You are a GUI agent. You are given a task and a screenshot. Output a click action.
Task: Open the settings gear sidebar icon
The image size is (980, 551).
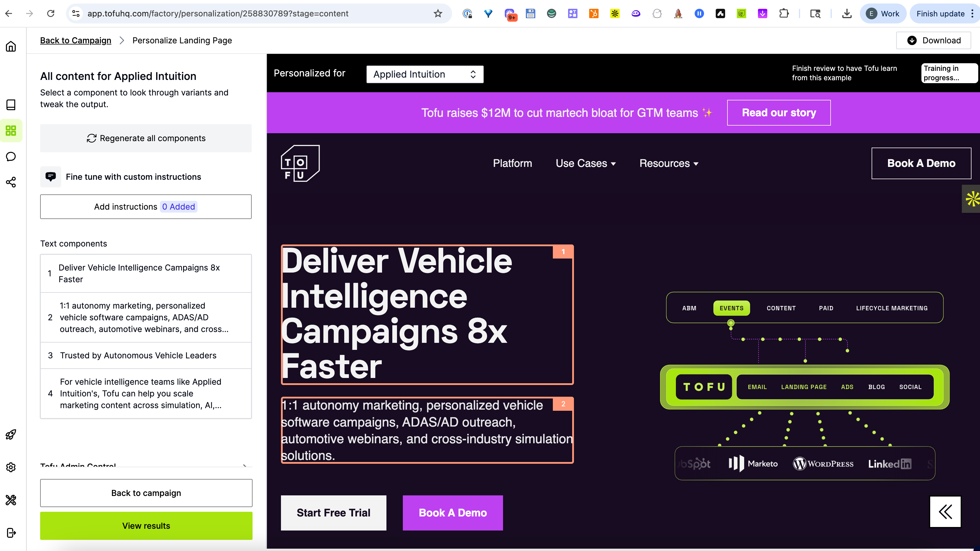(11, 467)
